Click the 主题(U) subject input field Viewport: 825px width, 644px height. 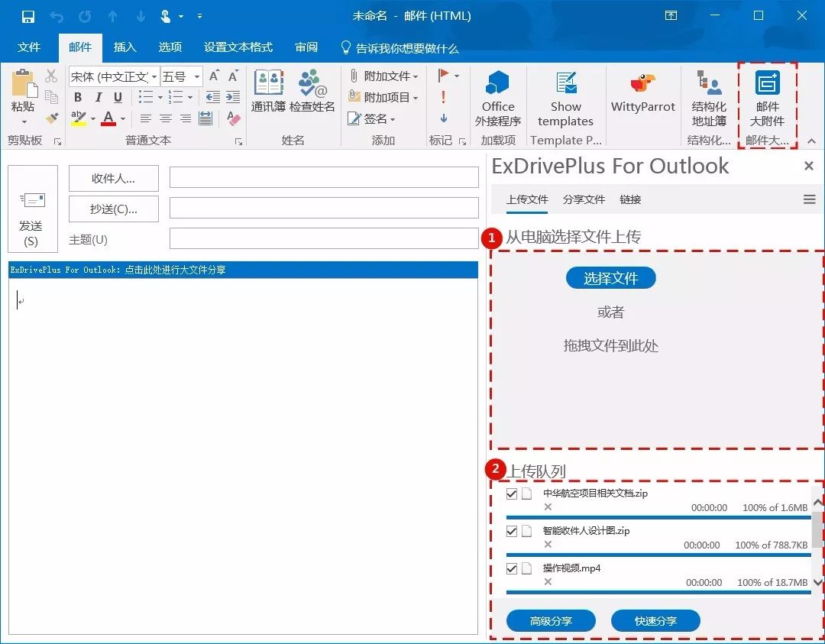click(324, 239)
